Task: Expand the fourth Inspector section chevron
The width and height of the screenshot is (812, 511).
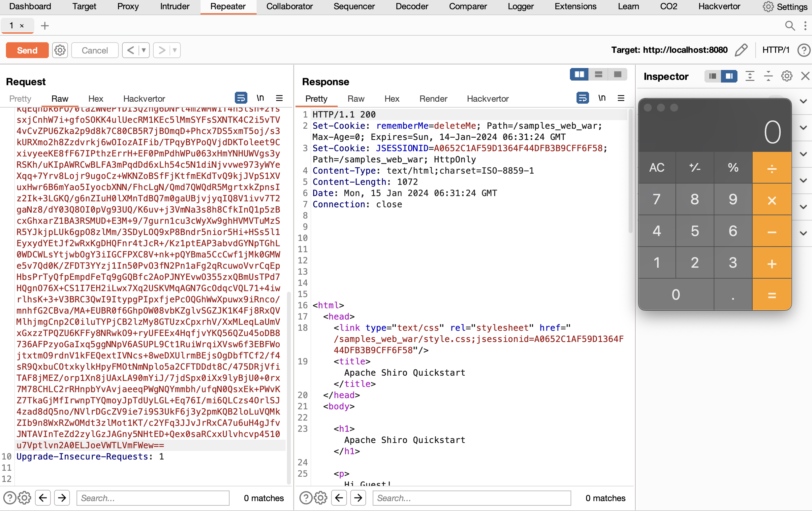Action: click(x=803, y=181)
